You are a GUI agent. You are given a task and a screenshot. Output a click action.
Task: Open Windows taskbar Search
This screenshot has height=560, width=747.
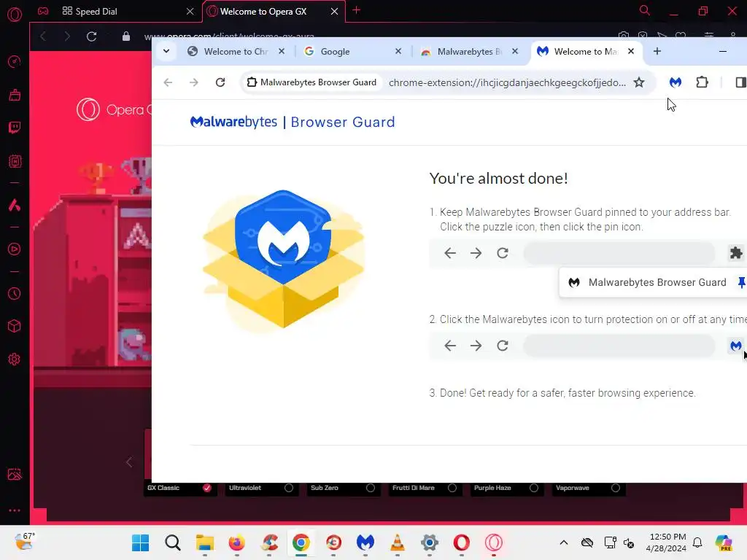172,542
